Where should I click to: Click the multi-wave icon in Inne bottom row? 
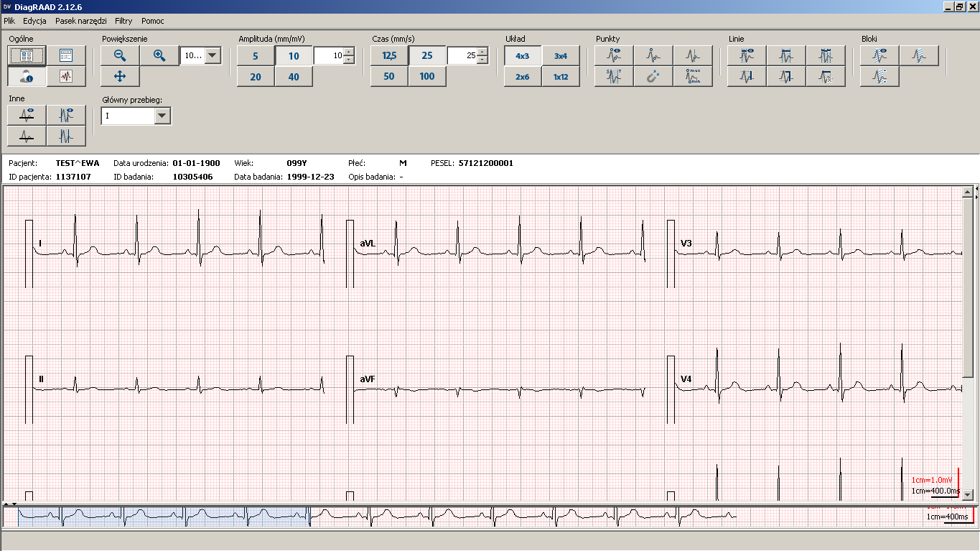coord(66,136)
